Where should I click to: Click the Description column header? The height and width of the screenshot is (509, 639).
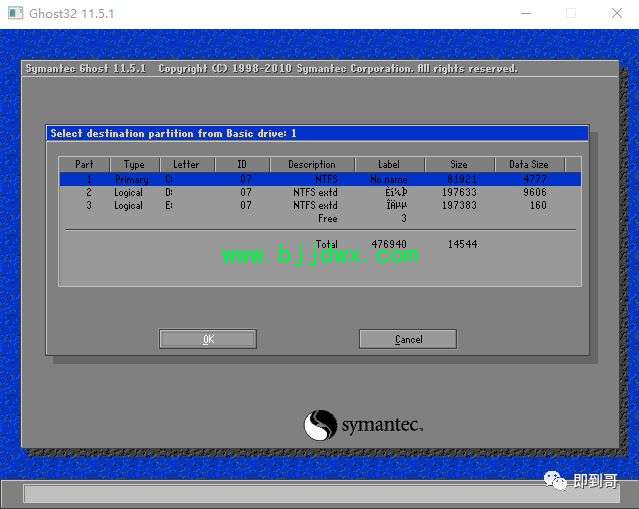pos(312,164)
